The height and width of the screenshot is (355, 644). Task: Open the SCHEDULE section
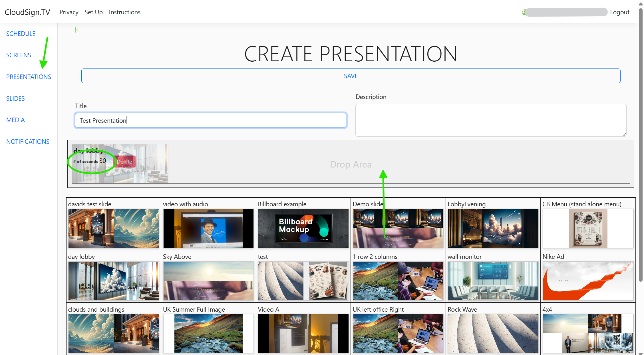click(x=21, y=34)
